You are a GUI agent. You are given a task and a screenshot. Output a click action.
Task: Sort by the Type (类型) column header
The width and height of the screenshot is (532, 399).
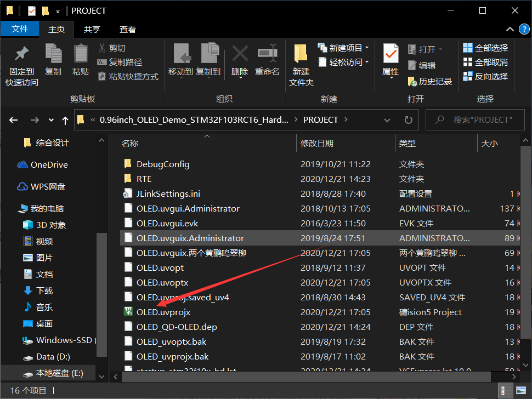click(x=407, y=143)
